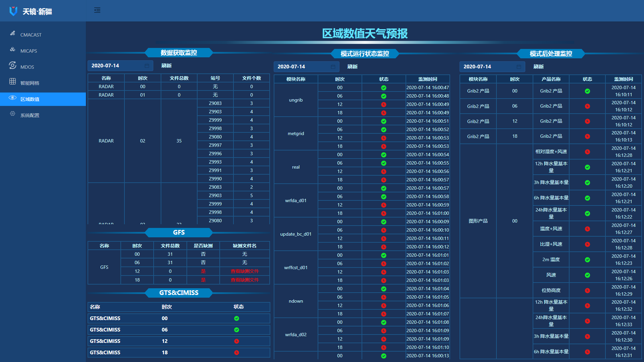Viewport: 644px width, 362px height.
Task: Click the MDOS circular icon
Action: coord(13,65)
